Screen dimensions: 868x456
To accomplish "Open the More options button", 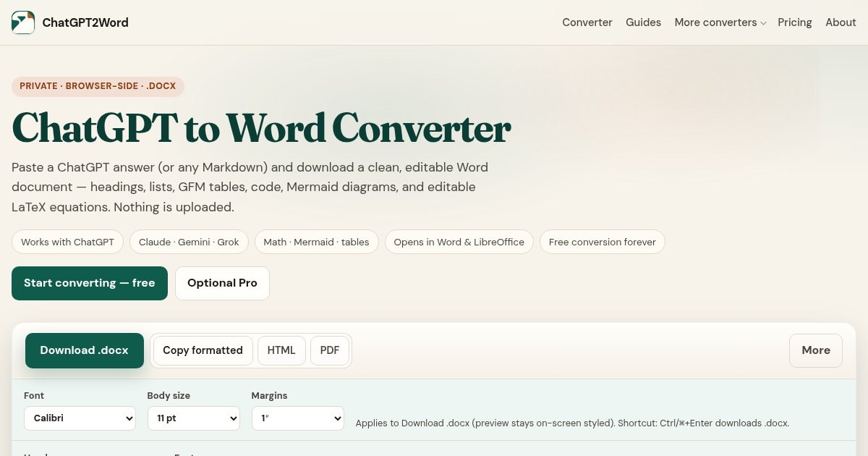I will (x=816, y=350).
